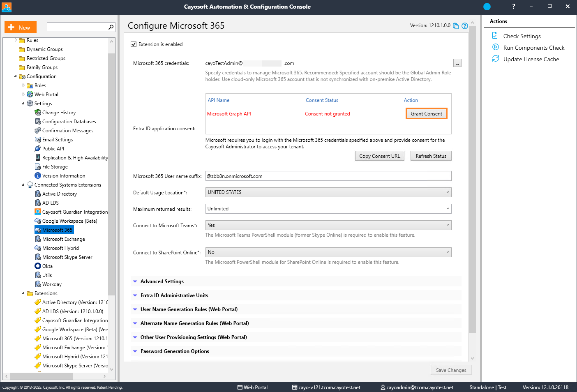Open the Default Usage Location dropdown
Viewport: 577px width, 392px height.
(x=328, y=192)
